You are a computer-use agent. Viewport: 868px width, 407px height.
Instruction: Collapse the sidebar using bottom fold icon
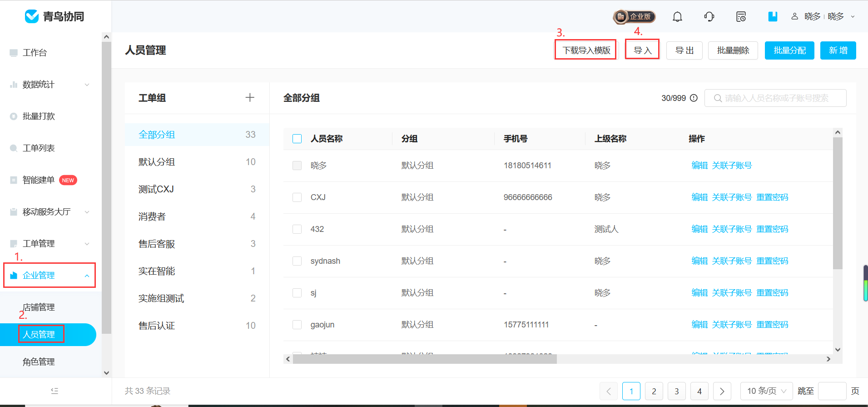pyautogui.click(x=55, y=391)
